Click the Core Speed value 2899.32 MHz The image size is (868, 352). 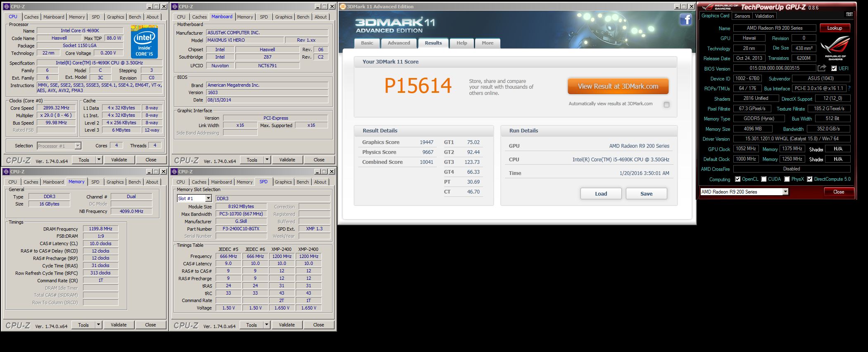click(x=56, y=108)
